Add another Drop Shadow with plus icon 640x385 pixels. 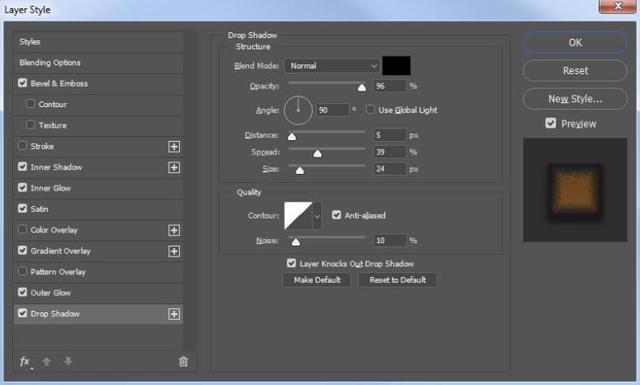pyautogui.click(x=174, y=314)
